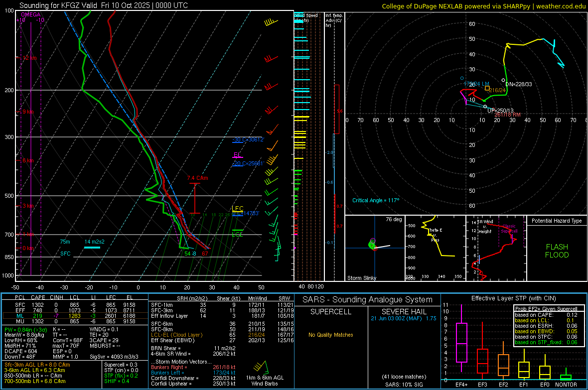Click the EFF parcel row
Image resolution: width=588 pixels, height=390 pixels.
pyautogui.click(x=75, y=310)
